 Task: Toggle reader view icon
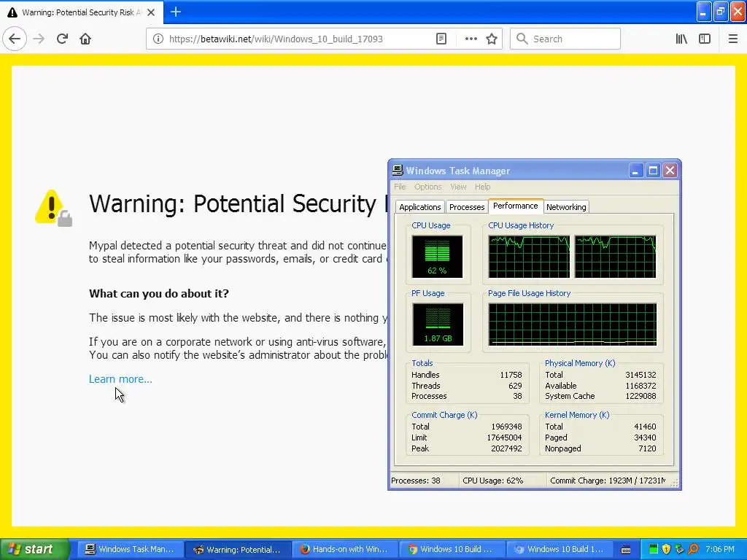click(x=441, y=39)
